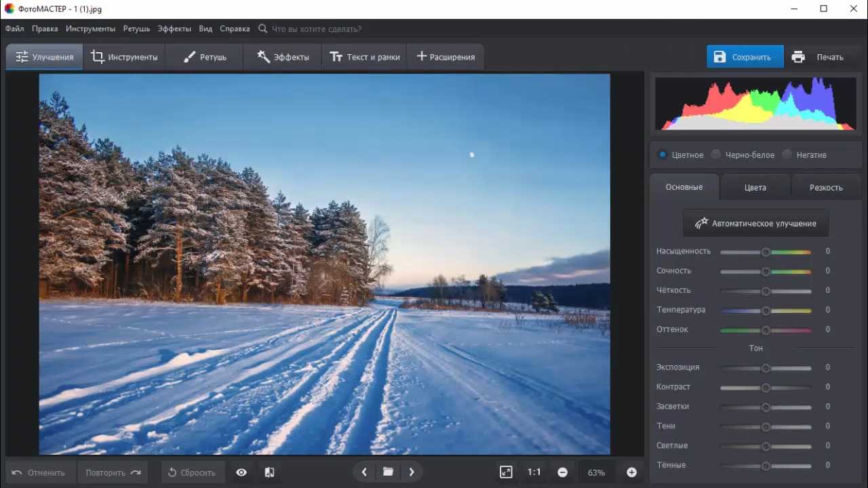Open the folder browse icon
Image resolution: width=868 pixels, height=488 pixels.
(x=388, y=472)
